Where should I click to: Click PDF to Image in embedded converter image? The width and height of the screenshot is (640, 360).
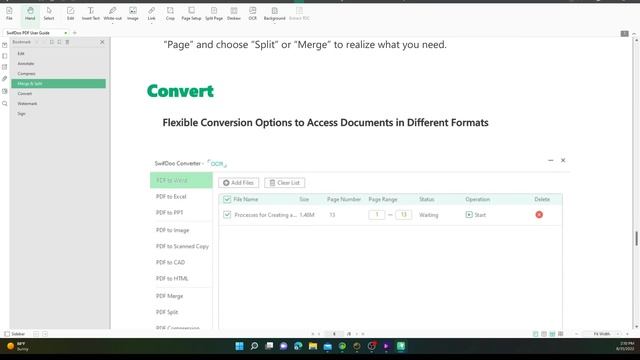pyautogui.click(x=172, y=230)
